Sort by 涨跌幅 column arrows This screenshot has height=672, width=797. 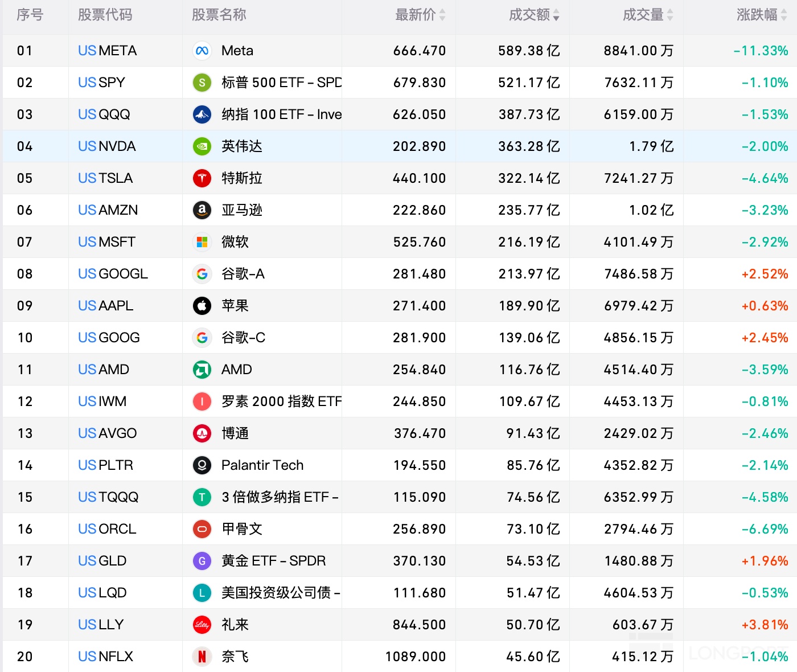(x=784, y=15)
